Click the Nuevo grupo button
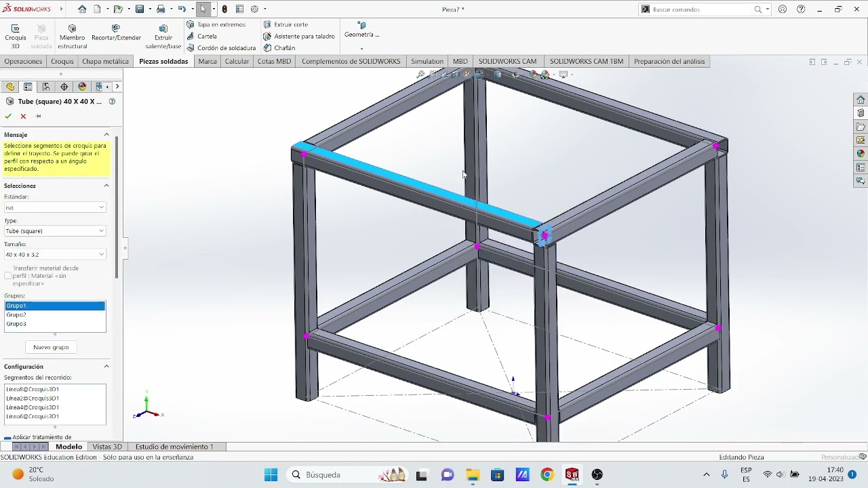This screenshot has height=488, width=868. (51, 347)
